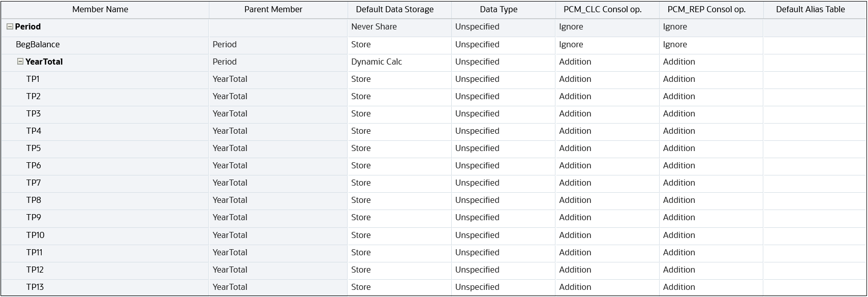
Task: Click Parent Member cell for TP12
Action: pyautogui.click(x=230, y=270)
